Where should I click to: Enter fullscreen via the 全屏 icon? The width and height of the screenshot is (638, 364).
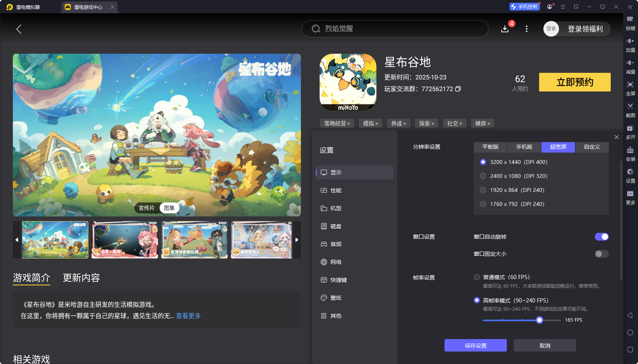pos(631,88)
